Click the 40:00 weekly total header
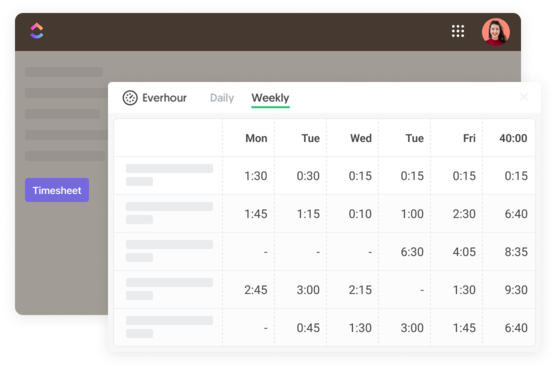 513,138
